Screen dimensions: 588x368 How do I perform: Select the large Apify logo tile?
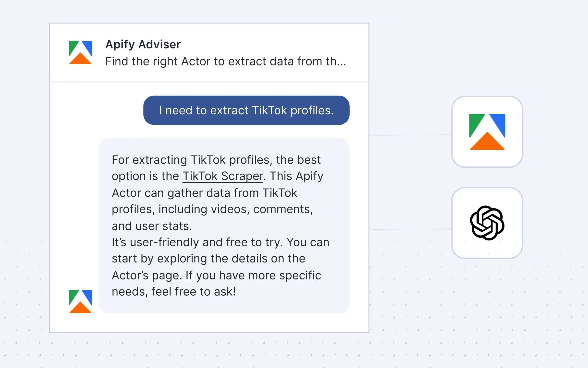pos(487,132)
